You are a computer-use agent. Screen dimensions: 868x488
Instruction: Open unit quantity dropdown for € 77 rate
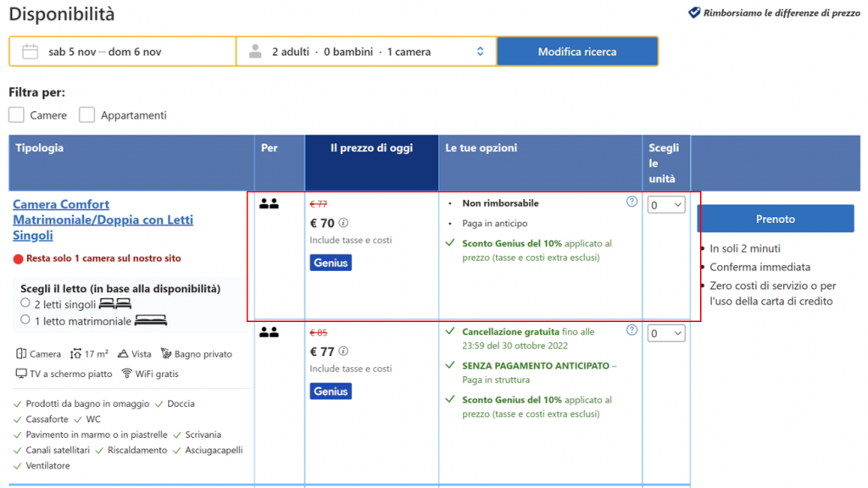pos(666,334)
